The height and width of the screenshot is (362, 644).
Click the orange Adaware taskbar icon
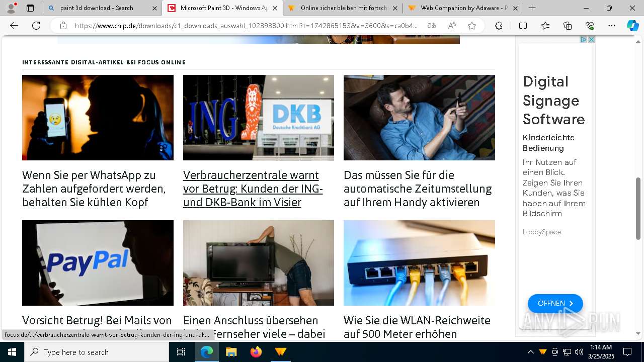point(280,352)
